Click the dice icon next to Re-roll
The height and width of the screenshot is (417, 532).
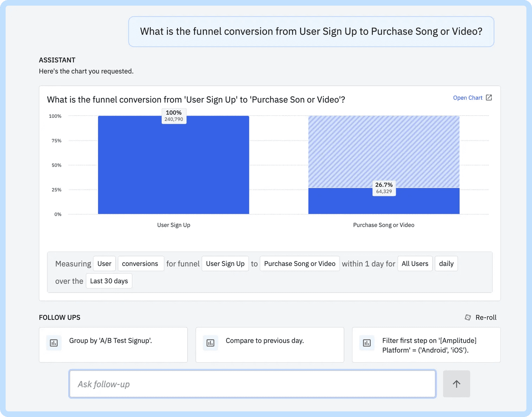click(468, 317)
